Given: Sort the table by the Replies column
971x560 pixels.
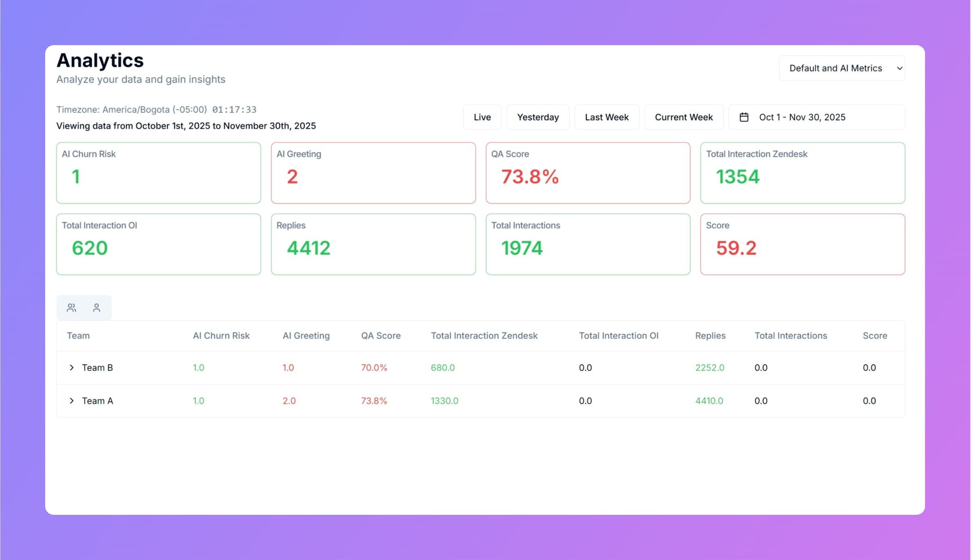Looking at the screenshot, I should [x=710, y=335].
